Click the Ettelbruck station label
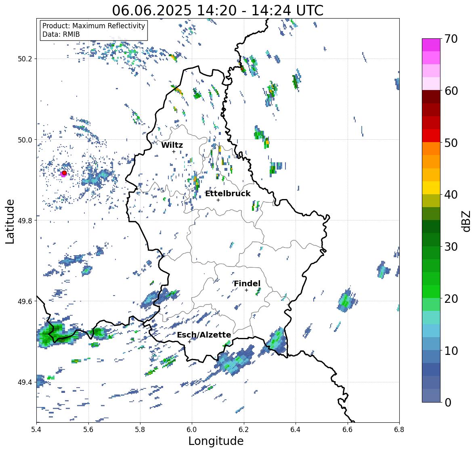Screen dimensions: 476x451 click(x=228, y=194)
